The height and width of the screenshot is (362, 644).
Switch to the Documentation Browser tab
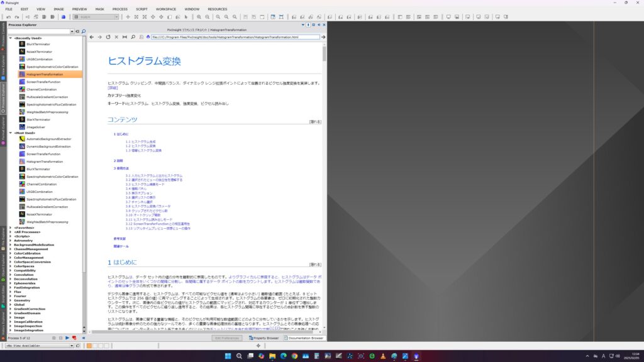[x=304, y=338]
